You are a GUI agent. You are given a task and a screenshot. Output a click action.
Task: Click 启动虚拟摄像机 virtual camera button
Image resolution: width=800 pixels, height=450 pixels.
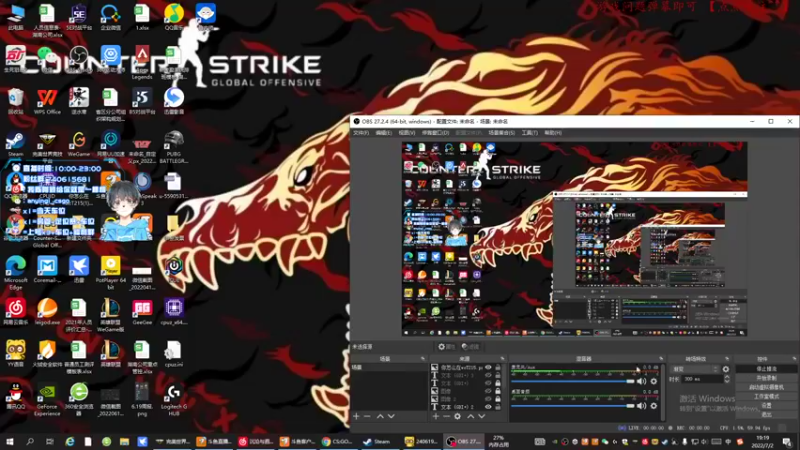pos(766,387)
